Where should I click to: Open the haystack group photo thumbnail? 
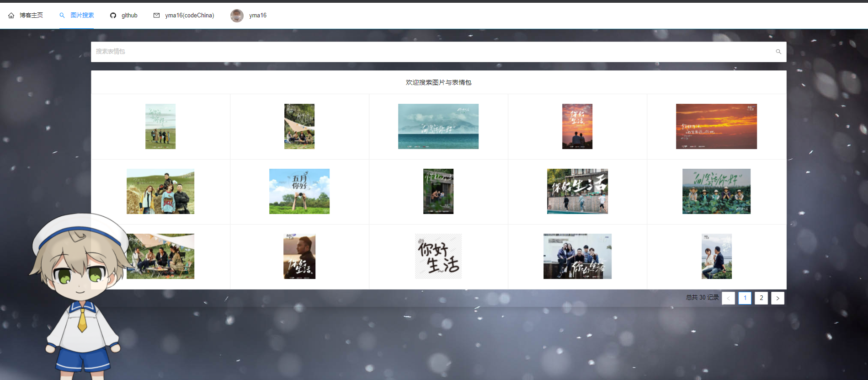(160, 191)
